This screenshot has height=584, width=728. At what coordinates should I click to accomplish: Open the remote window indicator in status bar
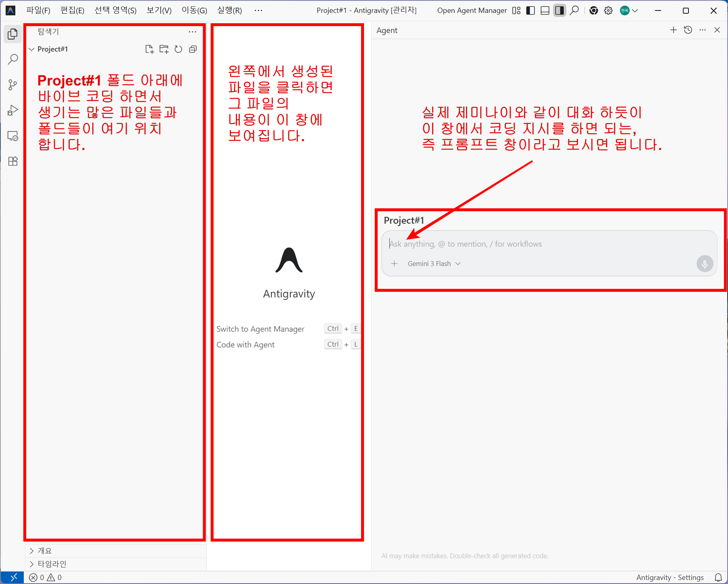click(x=12, y=577)
